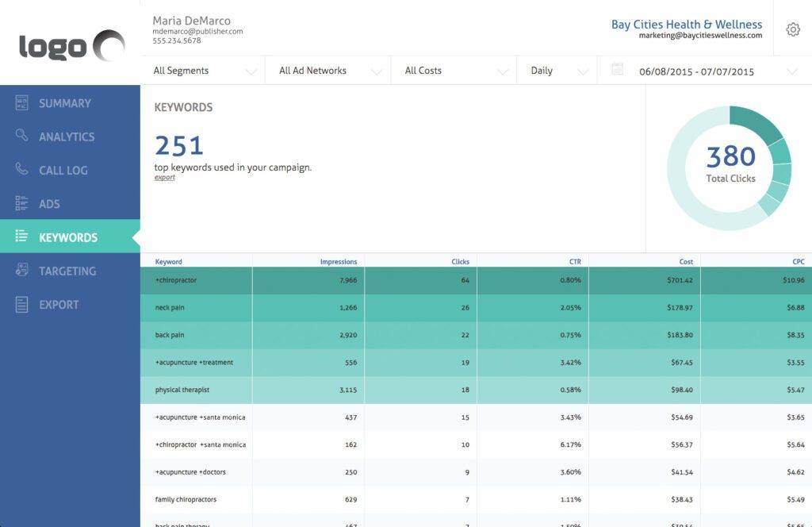Sort table by CPC column header

(798, 262)
